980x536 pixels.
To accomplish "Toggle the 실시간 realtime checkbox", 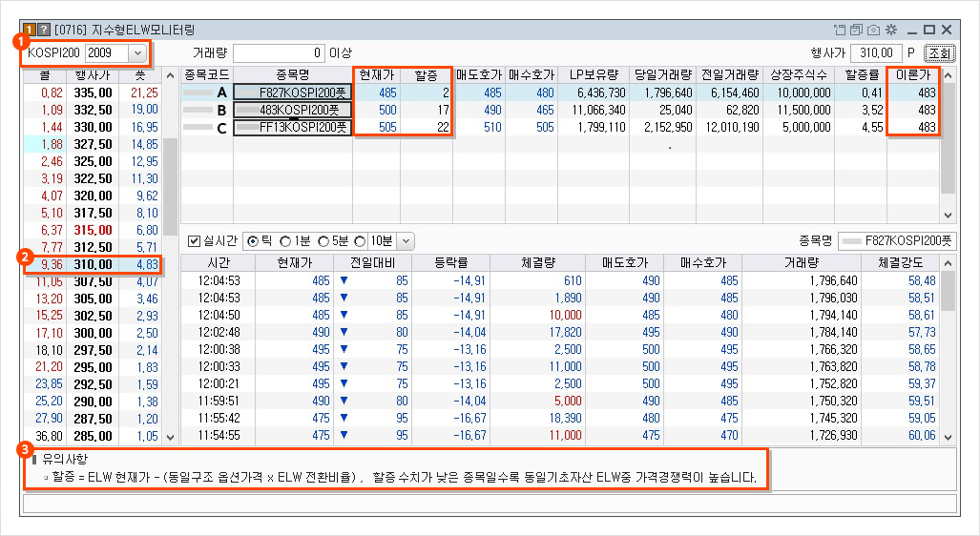I will click(195, 241).
